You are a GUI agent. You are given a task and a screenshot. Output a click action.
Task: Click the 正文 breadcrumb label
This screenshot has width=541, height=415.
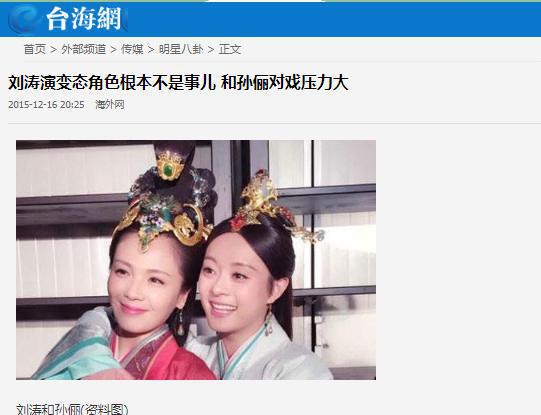click(230, 49)
